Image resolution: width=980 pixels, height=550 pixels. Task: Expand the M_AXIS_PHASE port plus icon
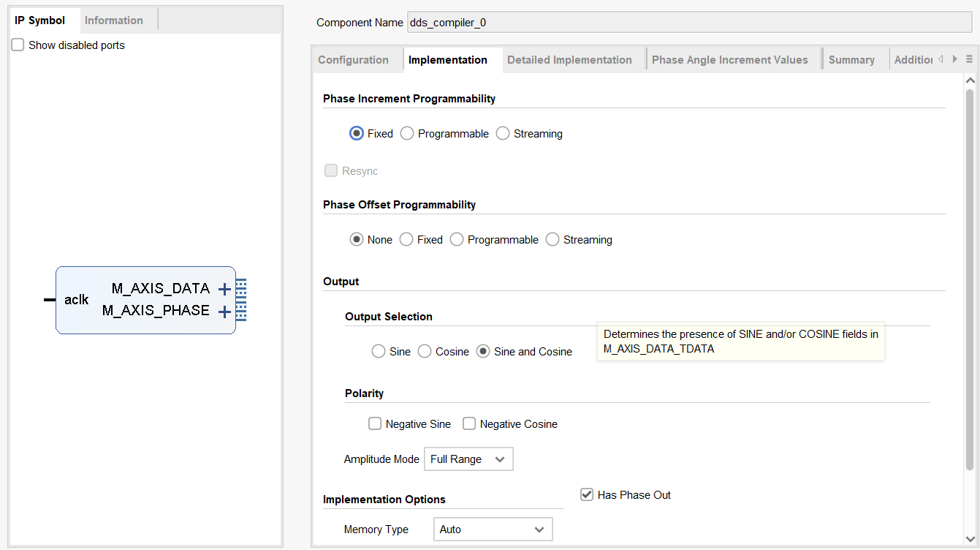click(225, 312)
